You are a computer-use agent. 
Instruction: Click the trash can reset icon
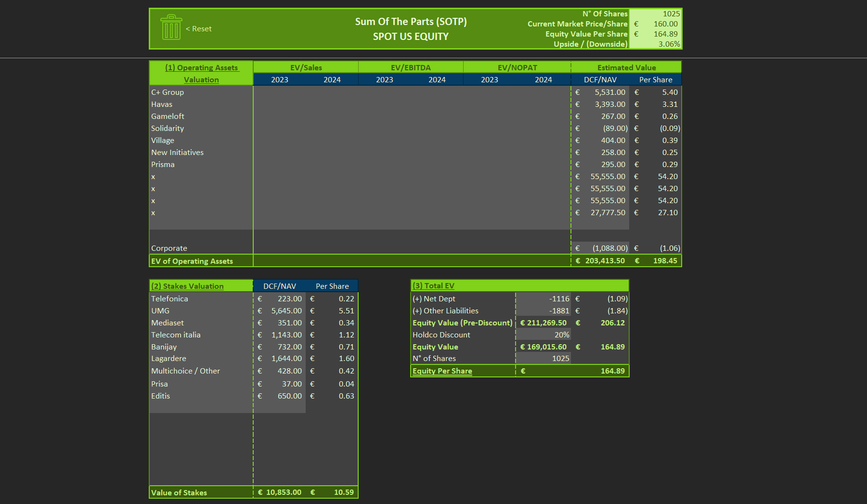[x=171, y=27]
